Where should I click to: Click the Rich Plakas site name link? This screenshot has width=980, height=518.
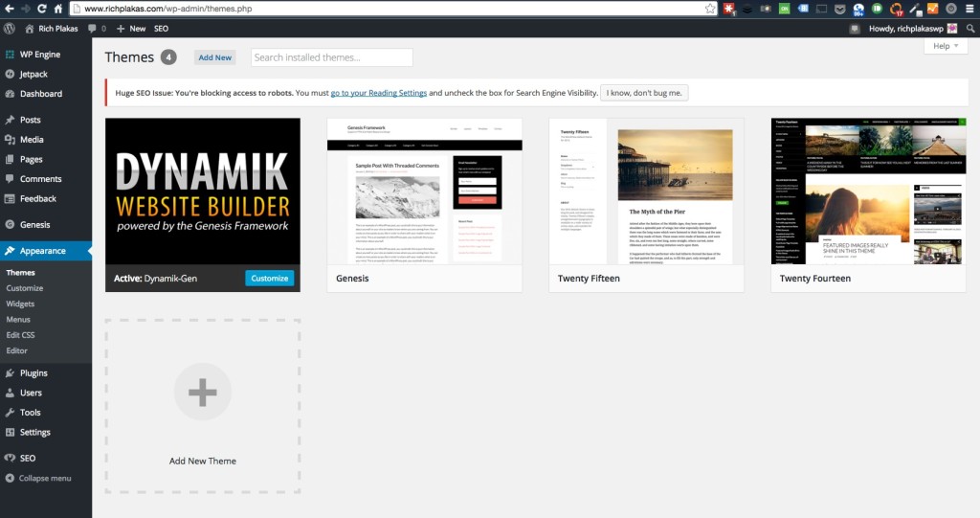[x=58, y=28]
